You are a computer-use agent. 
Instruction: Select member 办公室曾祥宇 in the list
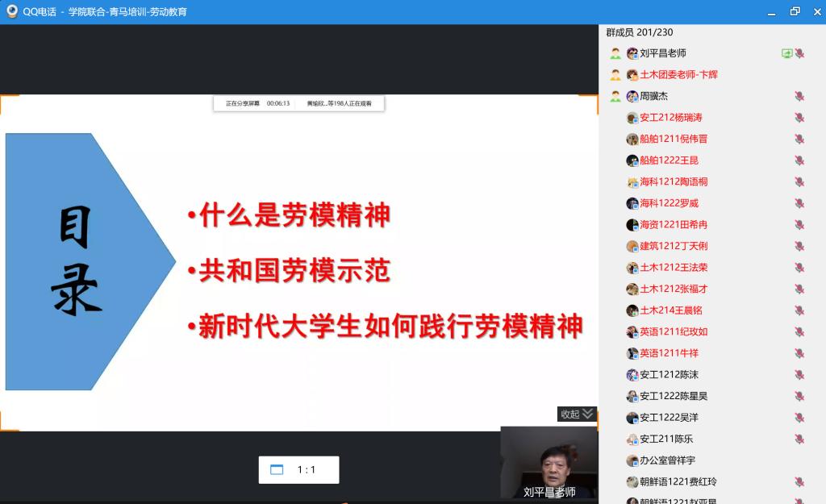pyautogui.click(x=666, y=460)
